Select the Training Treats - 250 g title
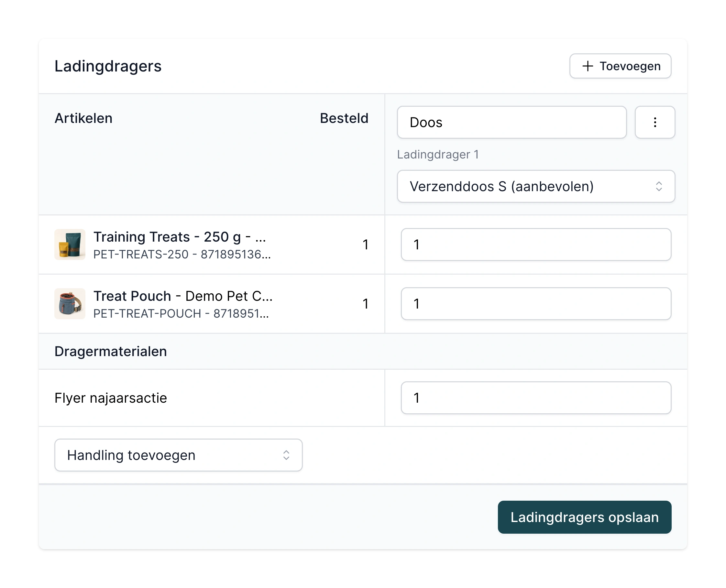The height and width of the screenshot is (588, 726). (180, 237)
